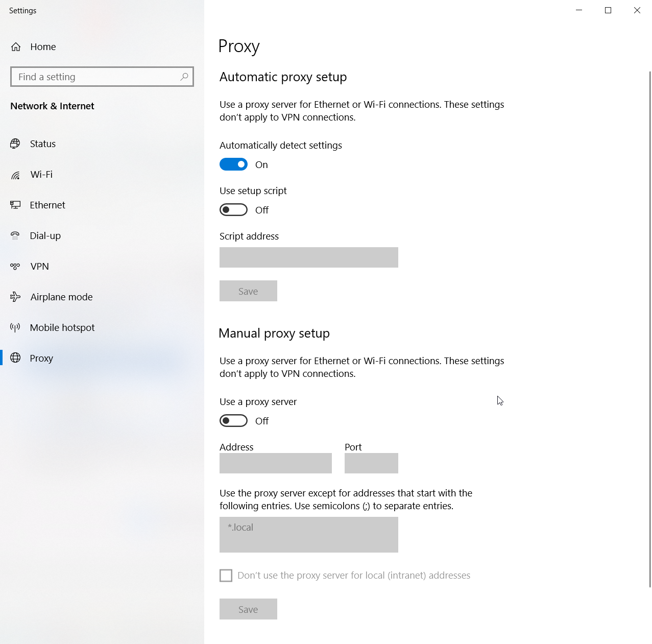Open Status in Network & Internet sidebar
The width and height of the screenshot is (652, 644).
16,144
